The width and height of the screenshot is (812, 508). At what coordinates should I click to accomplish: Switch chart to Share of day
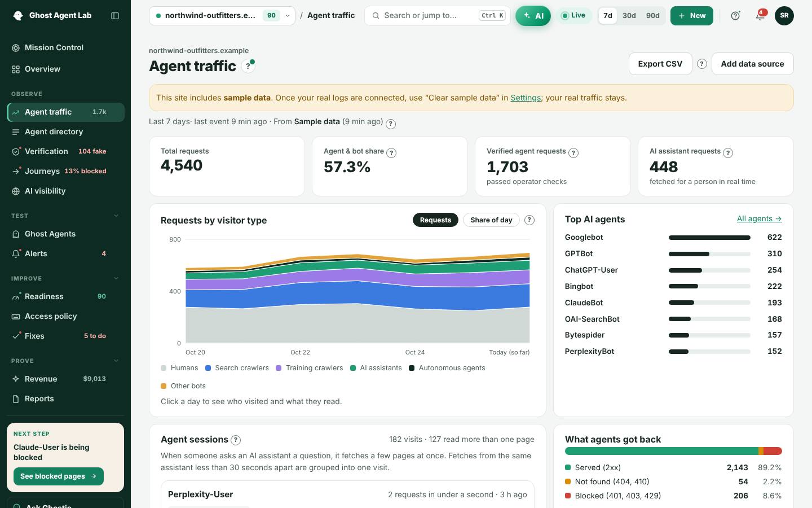[x=491, y=220]
